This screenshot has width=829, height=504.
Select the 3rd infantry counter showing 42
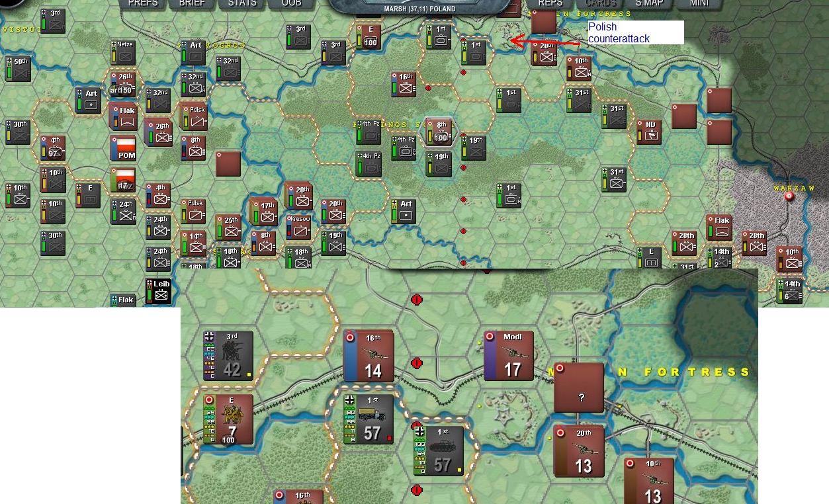tap(228, 356)
